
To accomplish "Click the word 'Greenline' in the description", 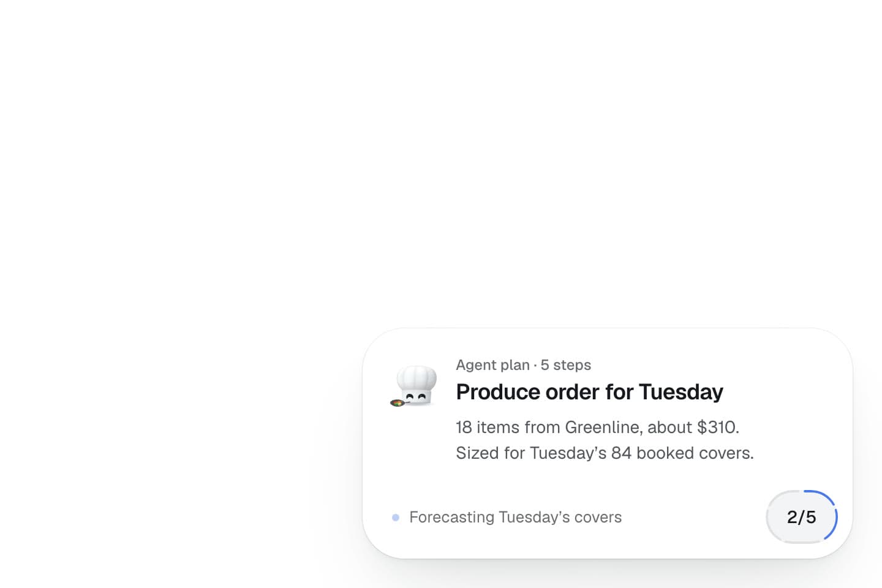I will coord(603,427).
